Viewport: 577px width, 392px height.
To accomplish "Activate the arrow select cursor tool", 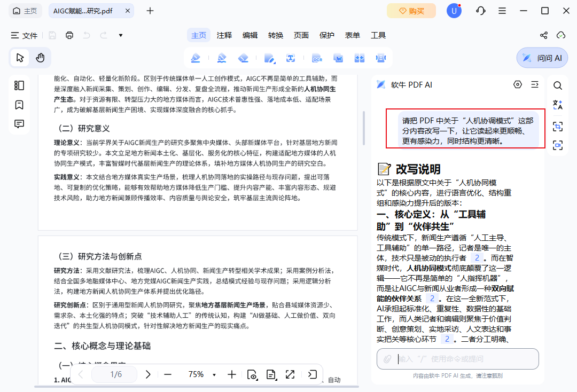I will pyautogui.click(x=20, y=58).
